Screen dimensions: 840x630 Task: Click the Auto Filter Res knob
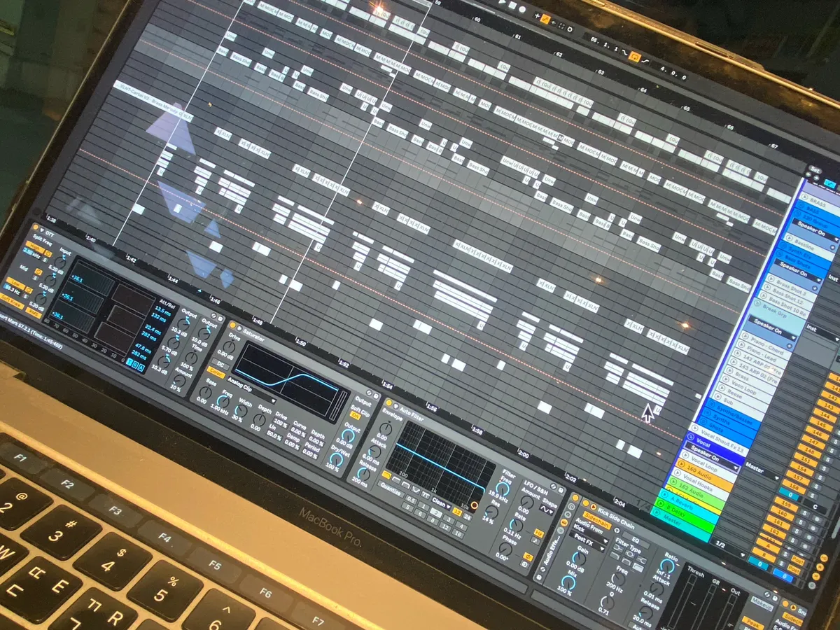tap(492, 512)
